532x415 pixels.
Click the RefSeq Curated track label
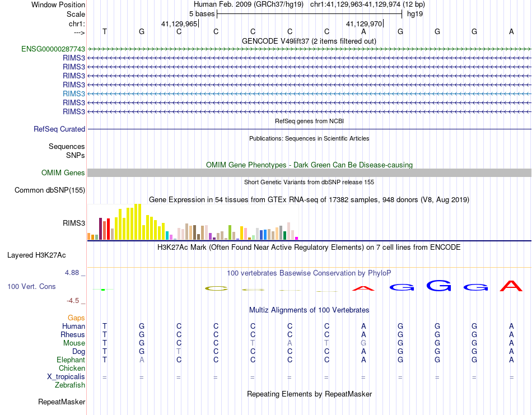(x=59, y=129)
